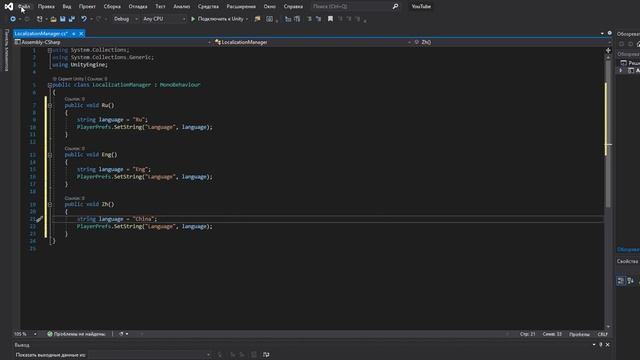Click the decrease indent toolbar icon
This screenshot has height=360, width=640.
point(309,19)
